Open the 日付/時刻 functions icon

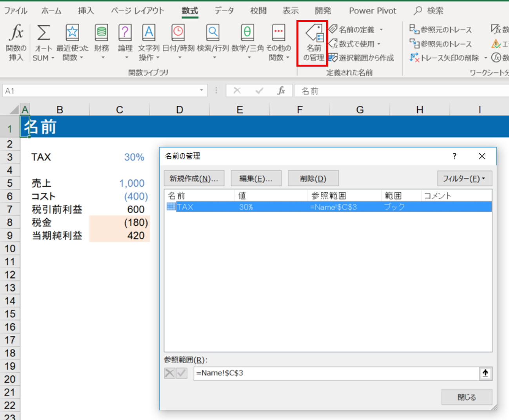point(178,33)
